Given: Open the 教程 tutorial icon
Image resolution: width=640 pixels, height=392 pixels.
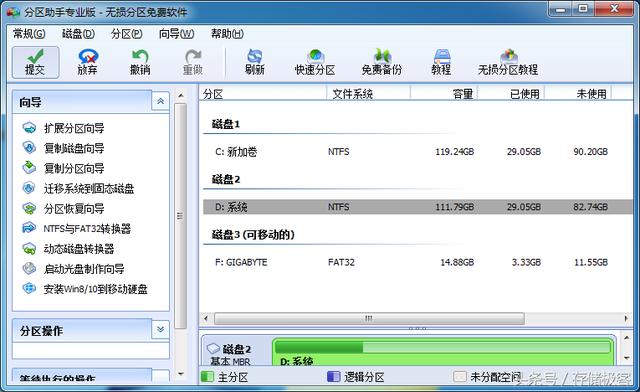Looking at the screenshot, I should 441,62.
